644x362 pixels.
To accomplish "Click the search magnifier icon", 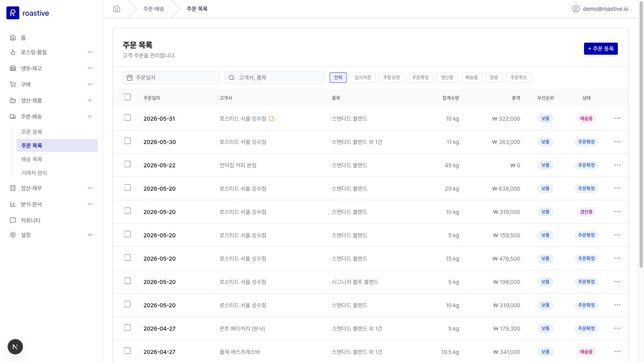I will click(x=231, y=78).
